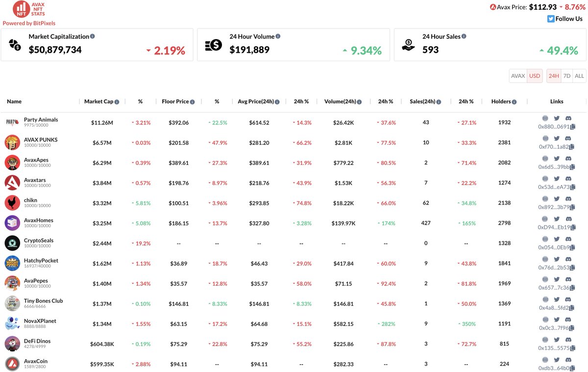Click the AVAX NFT Stats logo

point(29,10)
